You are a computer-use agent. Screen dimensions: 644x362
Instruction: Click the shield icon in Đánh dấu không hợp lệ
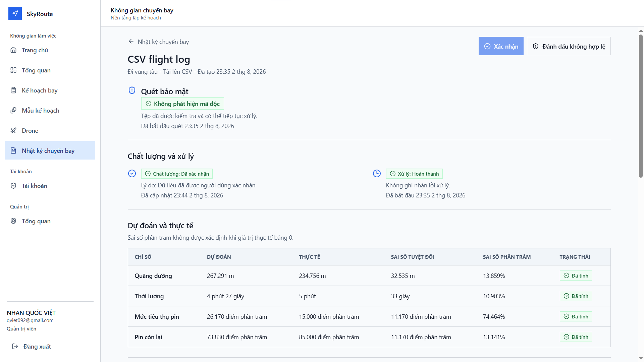[536, 46]
